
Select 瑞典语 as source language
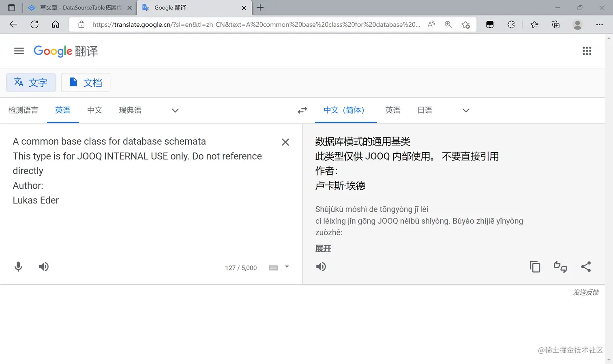click(x=130, y=110)
